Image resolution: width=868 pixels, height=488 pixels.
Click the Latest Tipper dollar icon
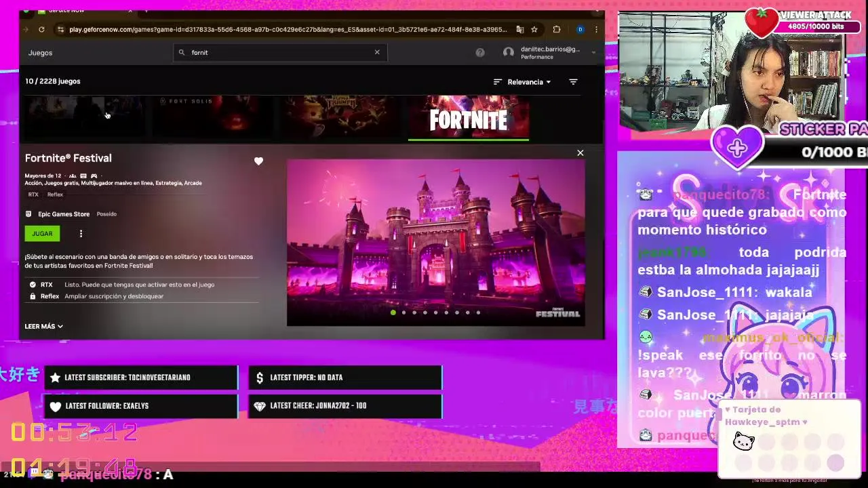pos(260,378)
